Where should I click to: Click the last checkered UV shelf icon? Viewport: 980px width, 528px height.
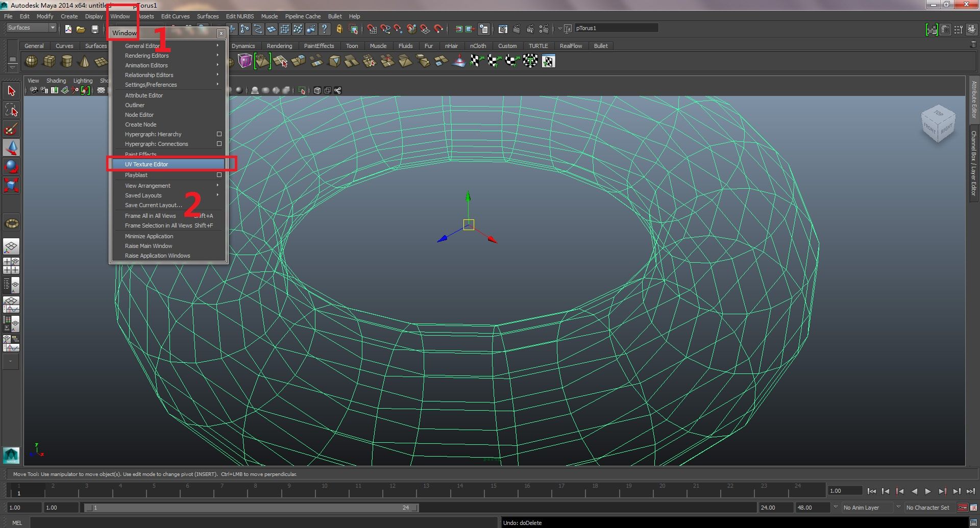[x=548, y=61]
